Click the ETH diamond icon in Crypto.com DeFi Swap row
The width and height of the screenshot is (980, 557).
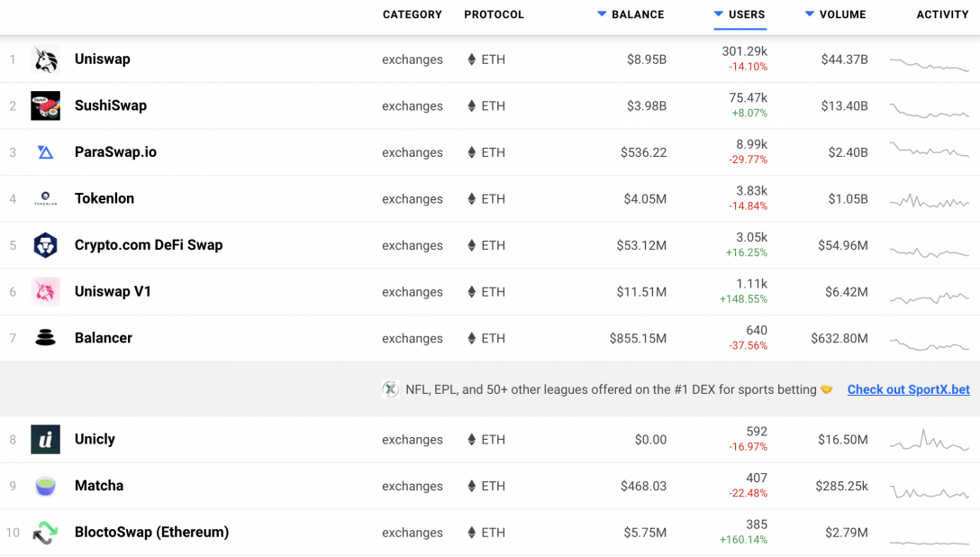click(472, 245)
